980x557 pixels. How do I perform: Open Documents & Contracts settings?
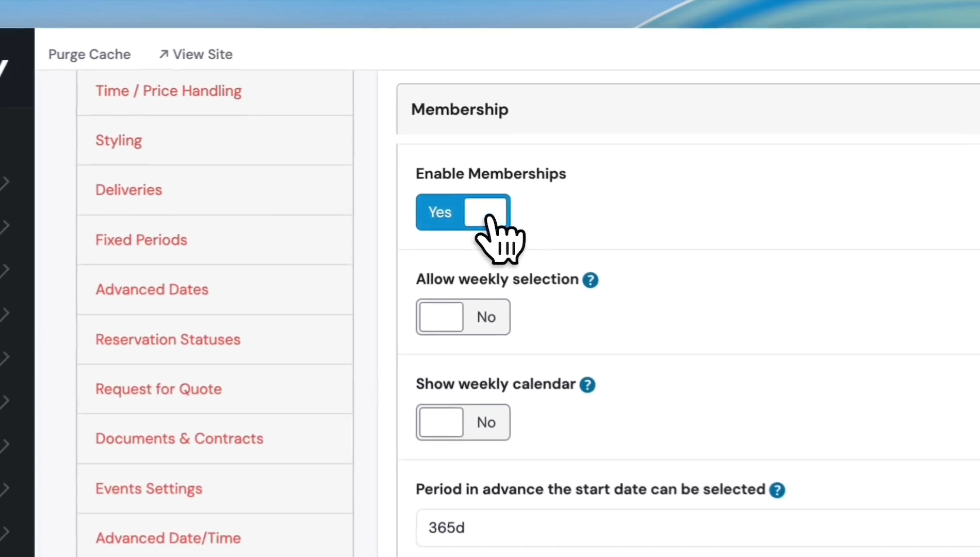179,438
